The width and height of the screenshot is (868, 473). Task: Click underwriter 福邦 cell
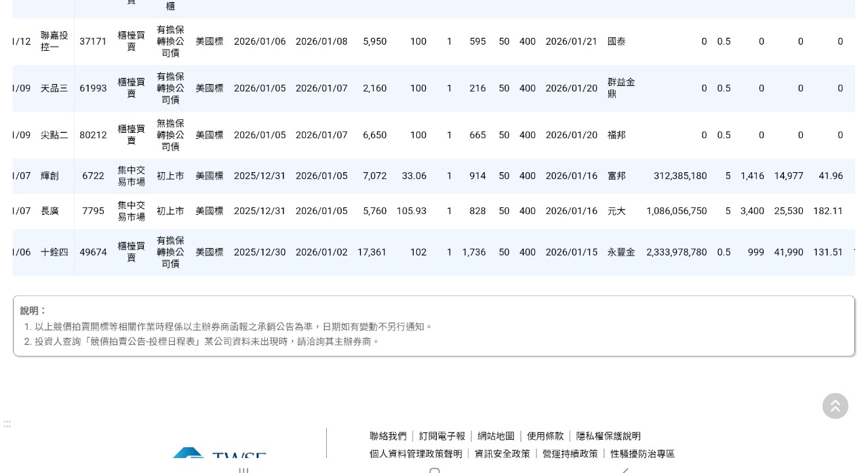coord(616,135)
